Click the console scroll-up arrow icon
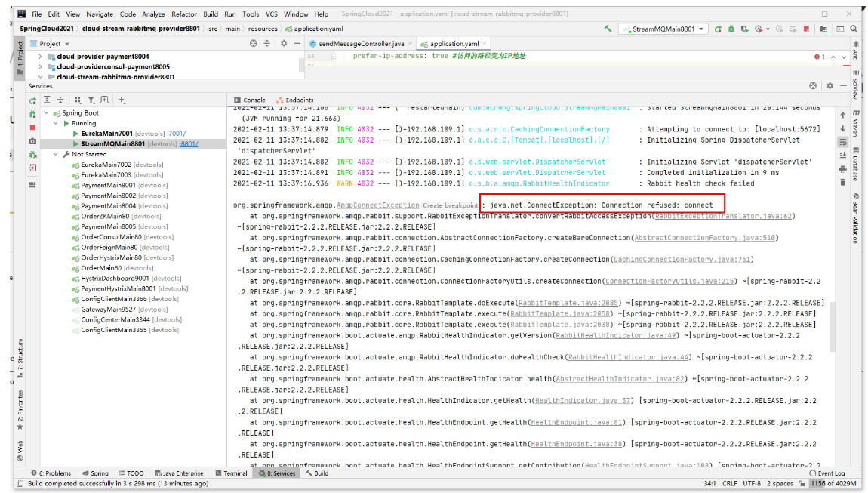Screen dimensions: 868x493 [842, 116]
